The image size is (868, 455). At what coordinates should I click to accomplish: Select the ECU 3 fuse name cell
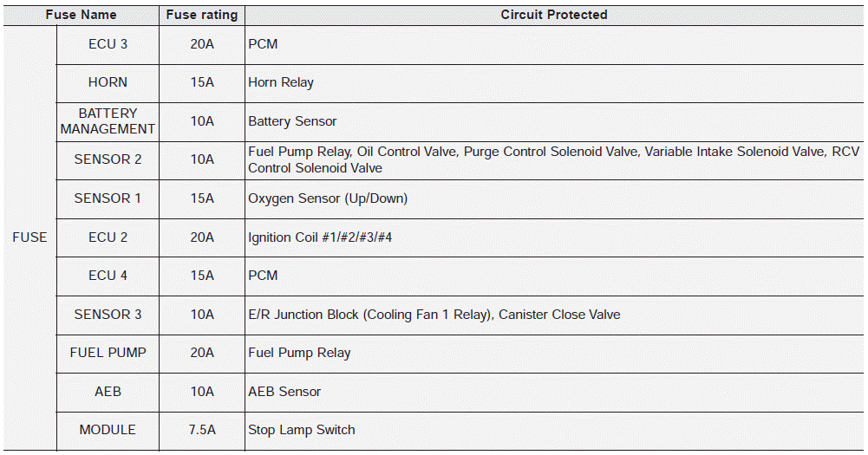[x=108, y=44]
